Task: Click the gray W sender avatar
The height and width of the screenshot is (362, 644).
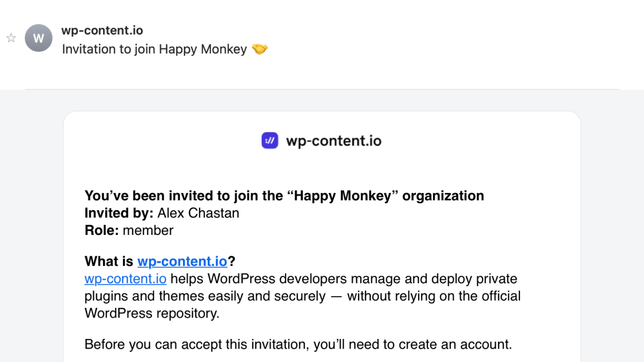Action: [39, 38]
